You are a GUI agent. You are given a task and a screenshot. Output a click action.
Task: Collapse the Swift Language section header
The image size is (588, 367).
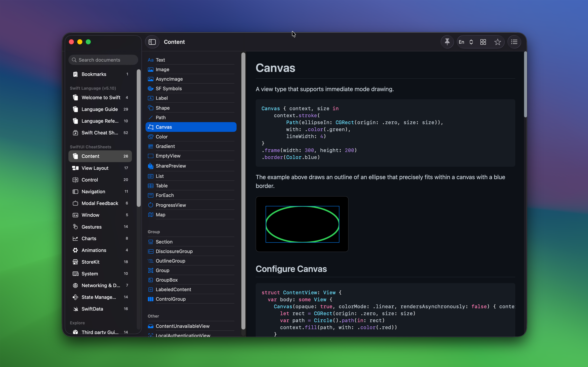(93, 88)
